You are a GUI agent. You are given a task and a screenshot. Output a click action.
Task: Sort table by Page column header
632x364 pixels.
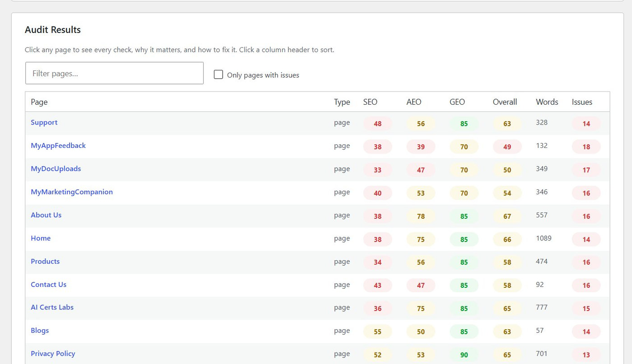tap(39, 102)
